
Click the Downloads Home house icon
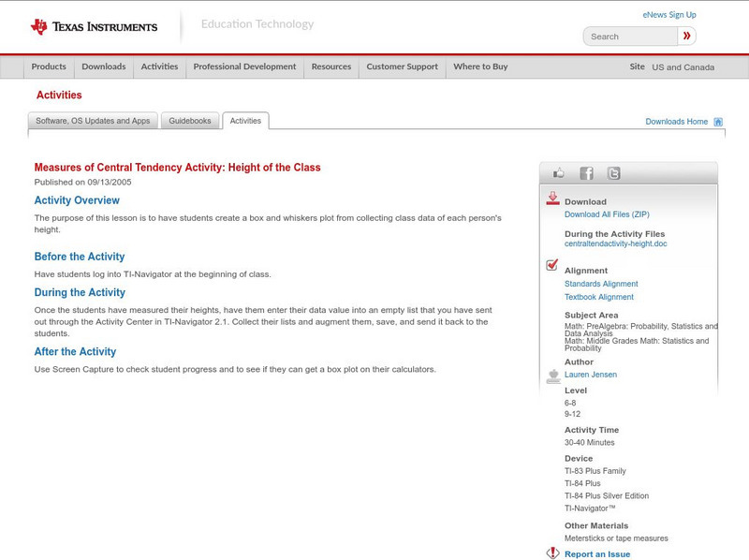[x=718, y=122]
